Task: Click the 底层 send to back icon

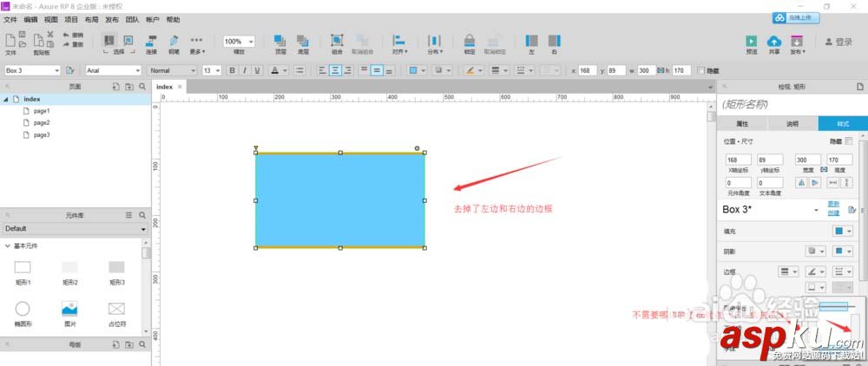Action: tap(302, 41)
